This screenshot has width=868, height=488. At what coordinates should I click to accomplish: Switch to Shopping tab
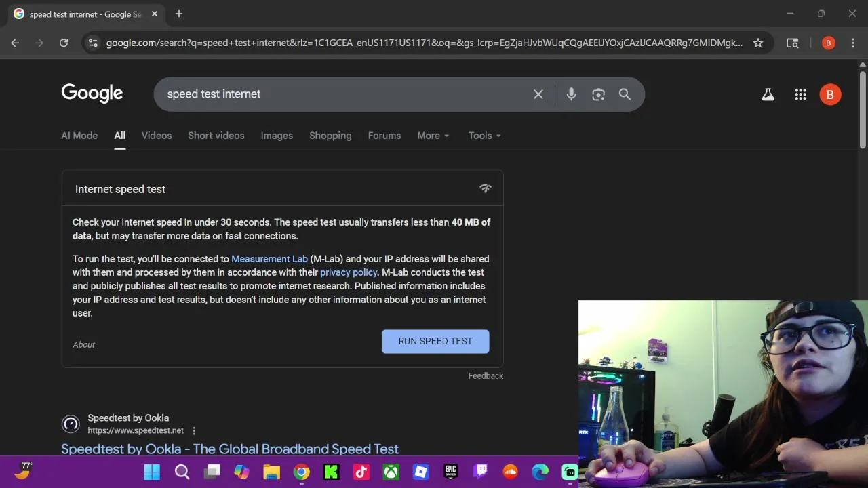pos(330,136)
